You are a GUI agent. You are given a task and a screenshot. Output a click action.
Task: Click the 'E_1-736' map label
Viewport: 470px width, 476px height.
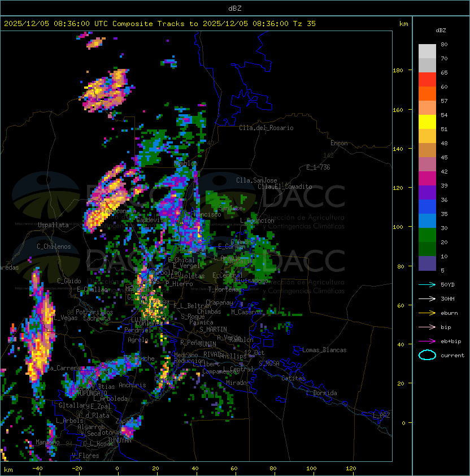(318, 167)
